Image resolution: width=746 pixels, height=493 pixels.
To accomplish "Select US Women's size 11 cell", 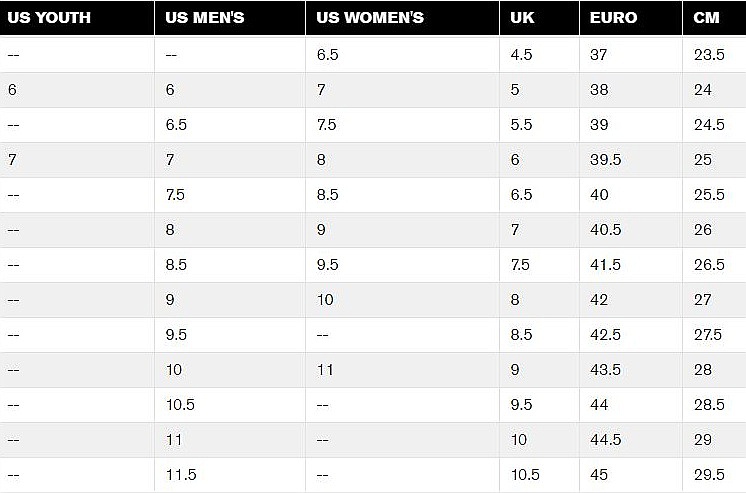I will tap(324, 370).
